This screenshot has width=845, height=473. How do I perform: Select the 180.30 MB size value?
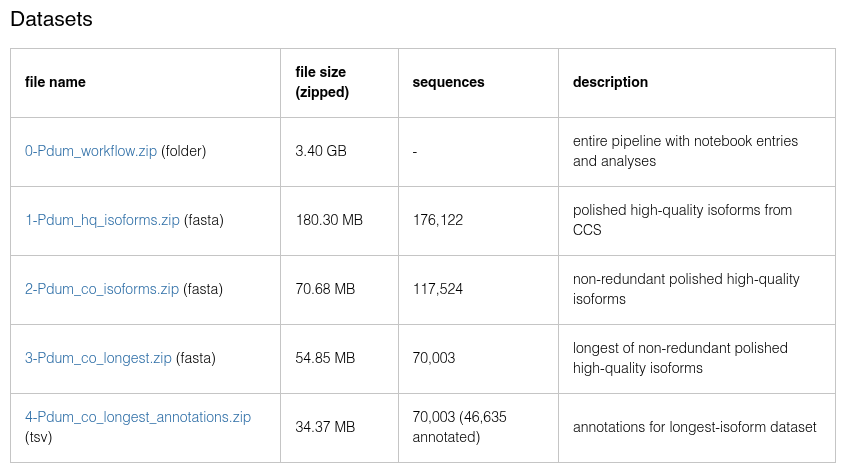pyautogui.click(x=329, y=220)
